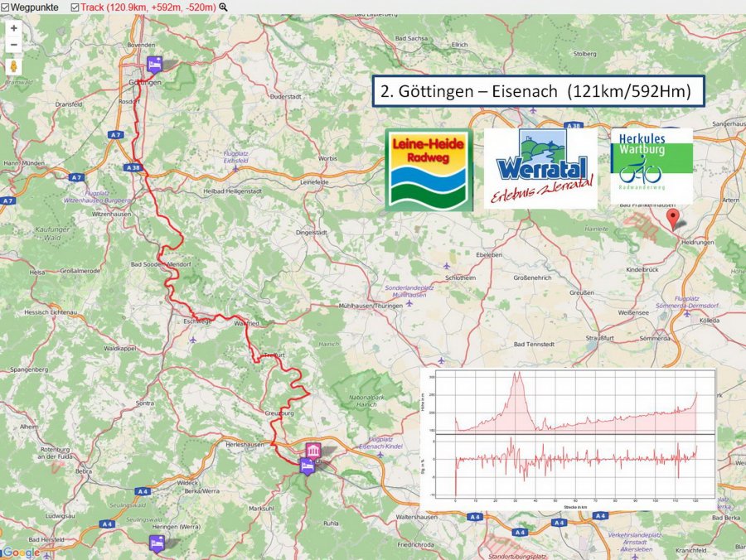This screenshot has width=746, height=560.
Task: Click the Großenehrich town label
Action: (x=532, y=278)
